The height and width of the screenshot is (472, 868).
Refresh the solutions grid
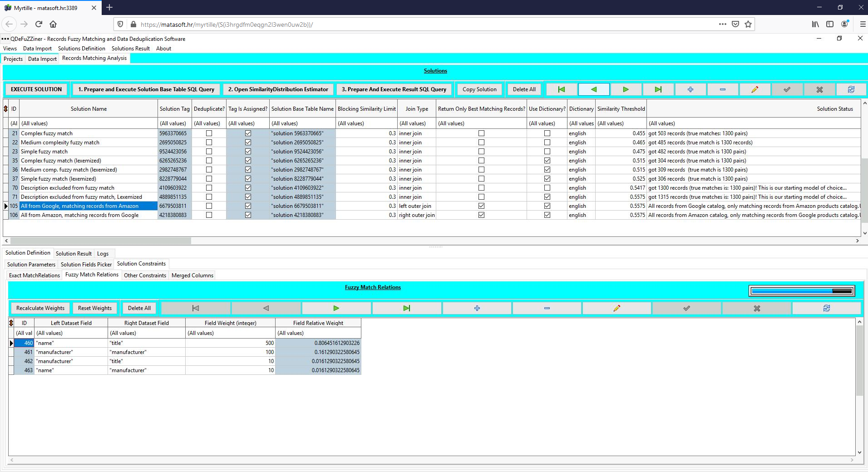tap(851, 89)
